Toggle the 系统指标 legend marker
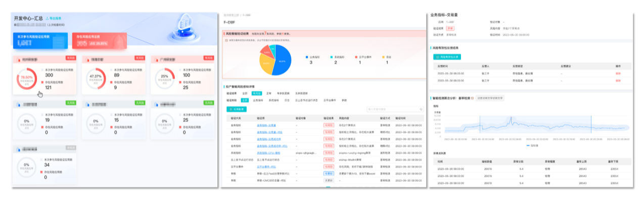Image resolution: width=644 pixels, height=198 pixels. click(331, 57)
